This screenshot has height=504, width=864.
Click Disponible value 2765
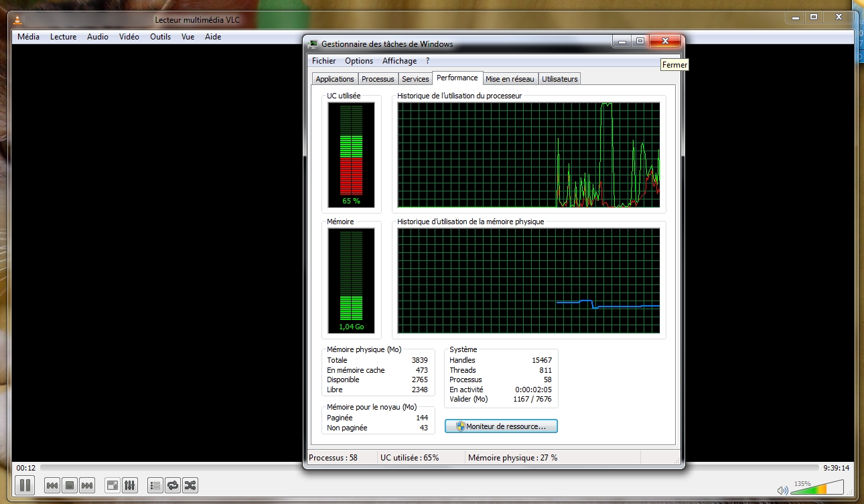pyautogui.click(x=419, y=380)
